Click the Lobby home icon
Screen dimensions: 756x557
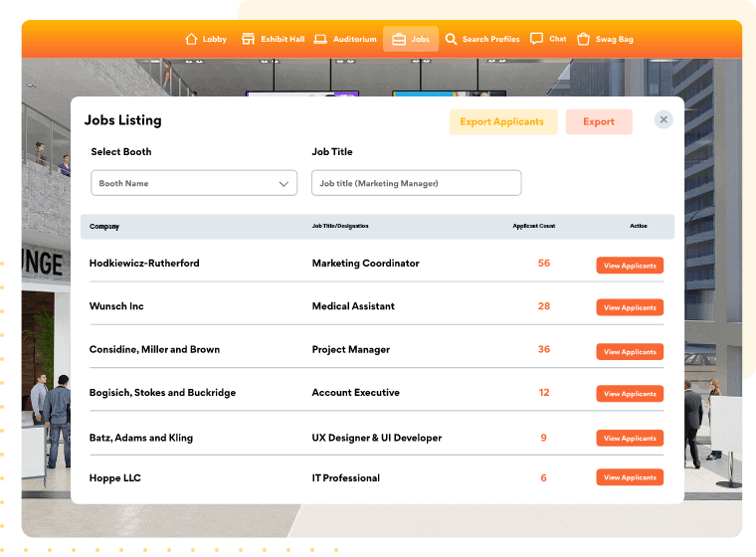(191, 39)
